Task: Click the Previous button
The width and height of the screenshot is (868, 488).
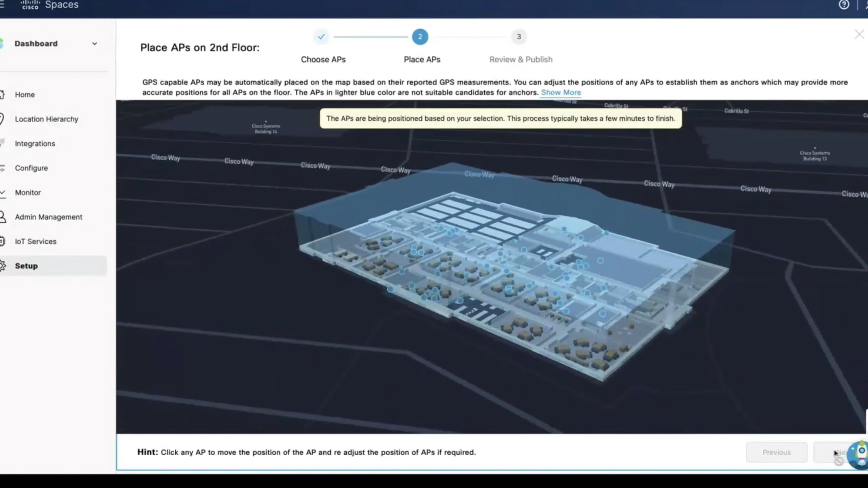Action: (x=776, y=452)
